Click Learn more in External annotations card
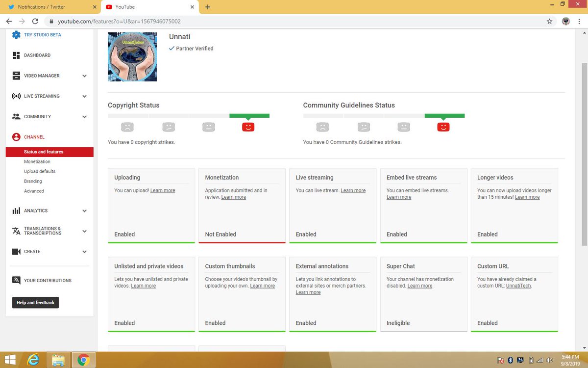 coord(308,292)
